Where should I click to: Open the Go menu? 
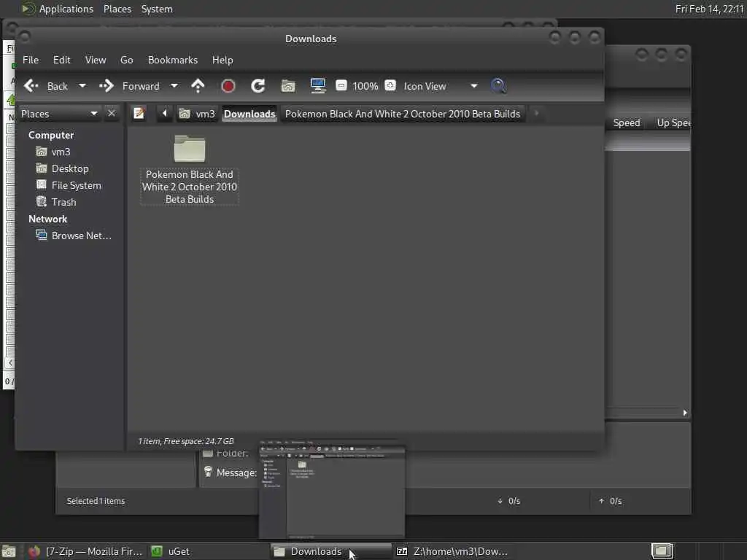[x=126, y=60]
